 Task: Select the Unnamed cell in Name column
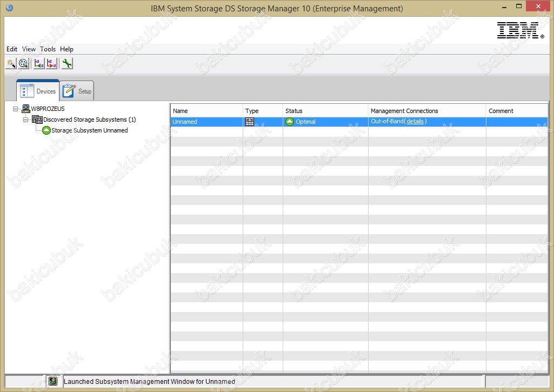click(206, 122)
